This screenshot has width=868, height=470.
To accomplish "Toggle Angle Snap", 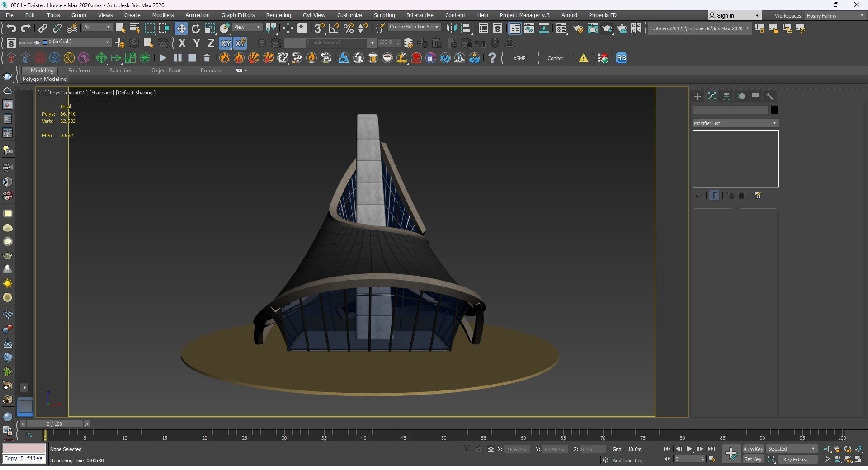I will pyautogui.click(x=334, y=28).
